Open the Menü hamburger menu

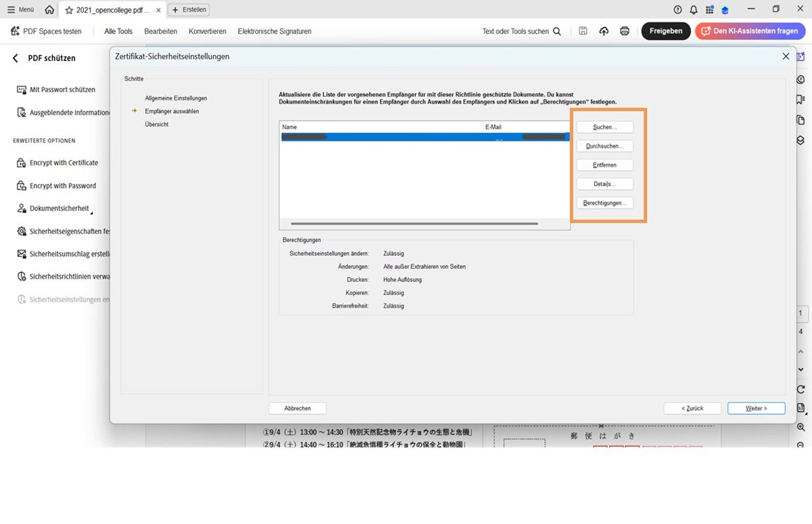[20, 9]
